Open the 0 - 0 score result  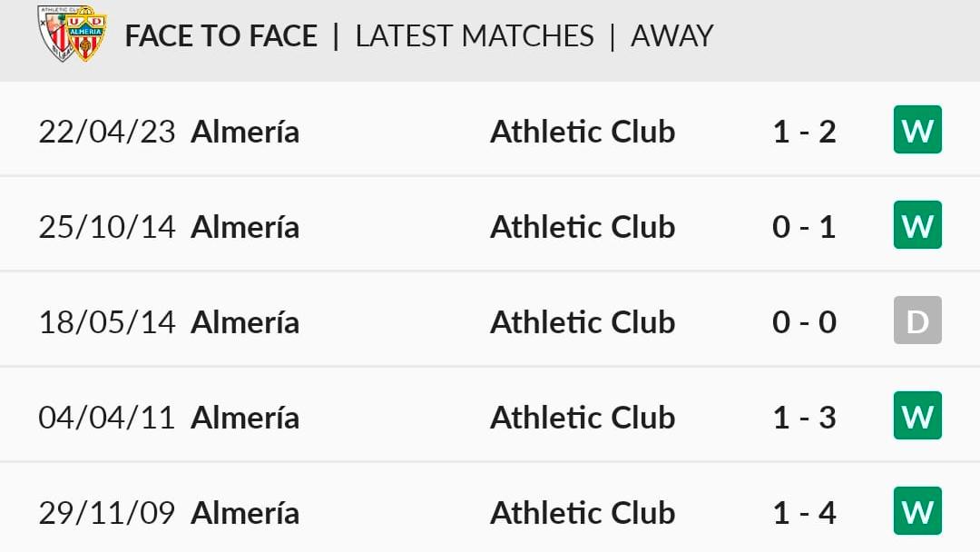(x=804, y=322)
